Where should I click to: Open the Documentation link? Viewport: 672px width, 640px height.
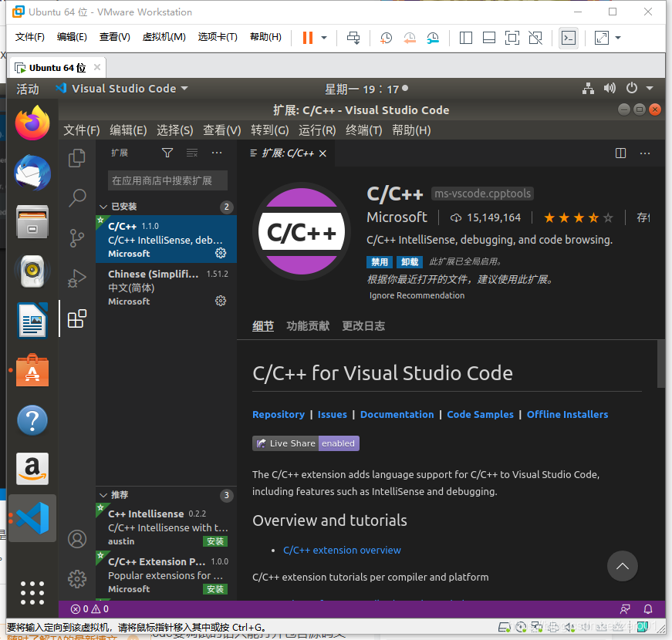397,414
